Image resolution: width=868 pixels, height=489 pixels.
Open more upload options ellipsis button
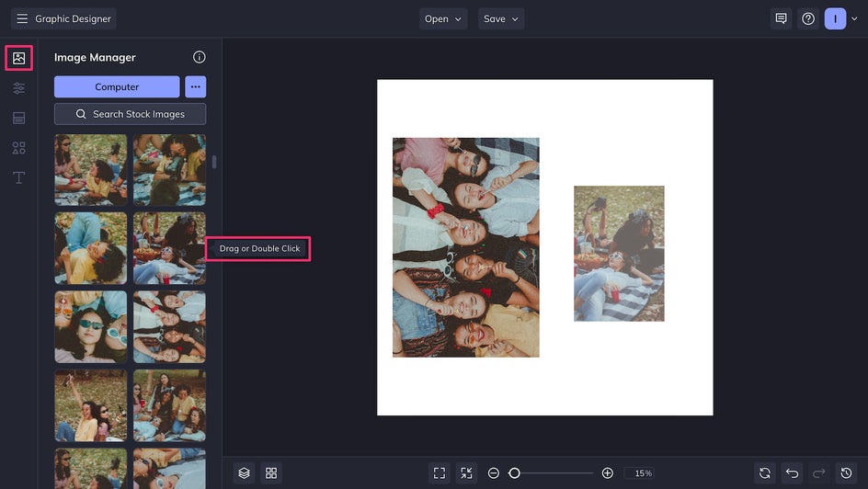[196, 86]
